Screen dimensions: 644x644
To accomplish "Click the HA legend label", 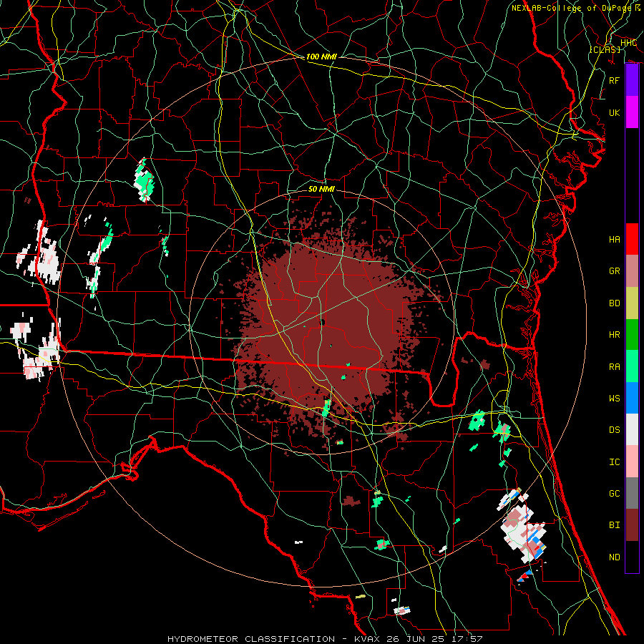I will point(614,240).
